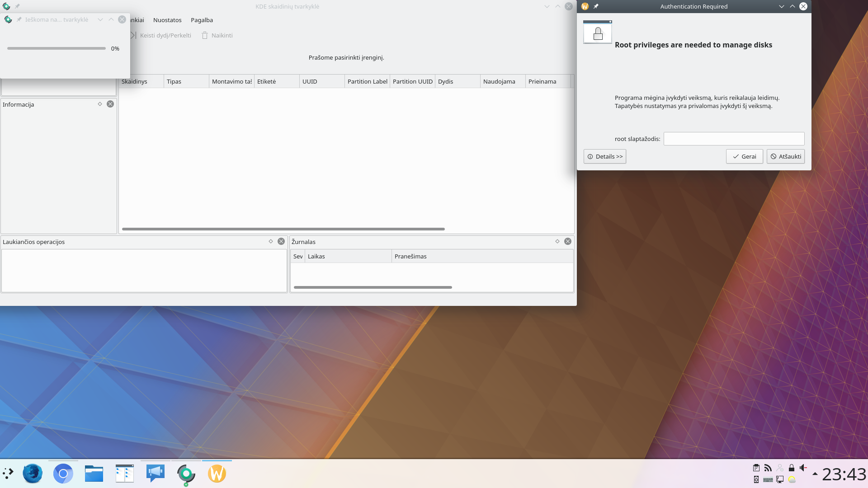Image resolution: width=868 pixels, height=488 pixels.
Task: Float the Žurnalas panel
Action: click(x=557, y=241)
